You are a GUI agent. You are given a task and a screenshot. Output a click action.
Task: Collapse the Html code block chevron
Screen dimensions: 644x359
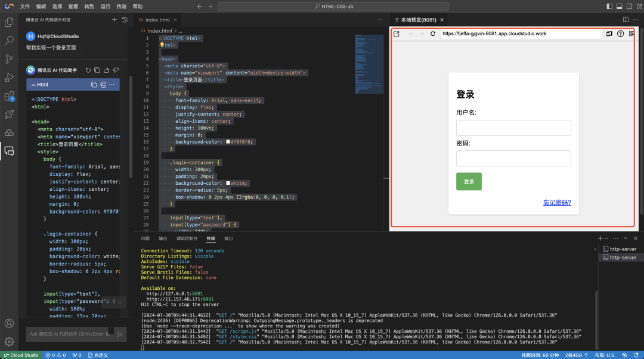tap(33, 85)
